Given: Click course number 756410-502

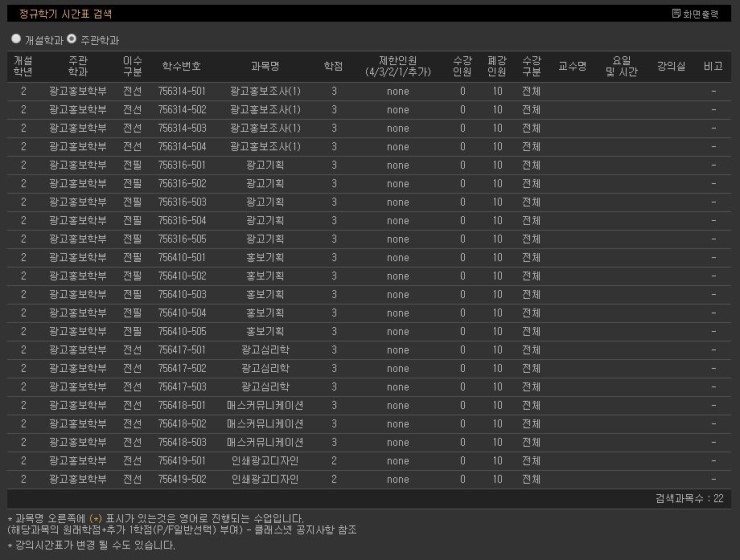Looking at the screenshot, I should tap(182, 276).
